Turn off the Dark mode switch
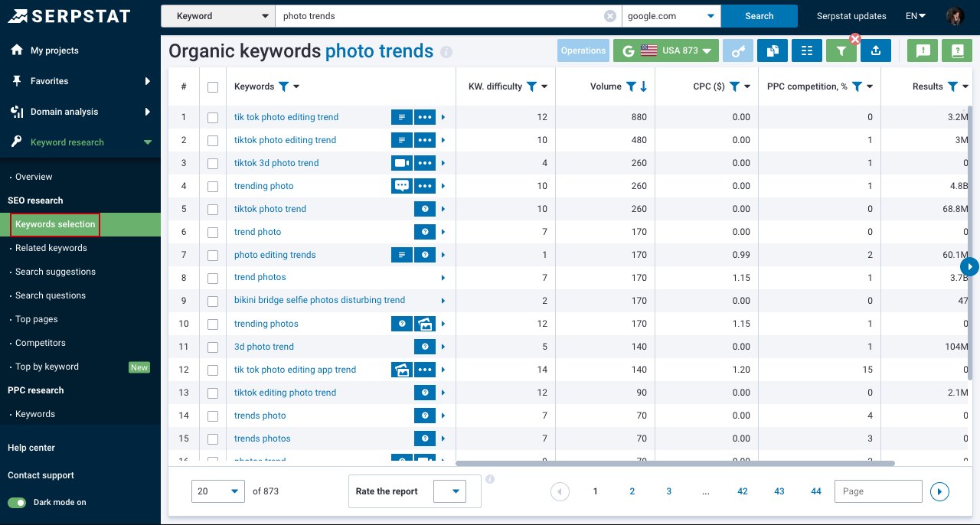This screenshot has width=980, height=525. coord(17,503)
